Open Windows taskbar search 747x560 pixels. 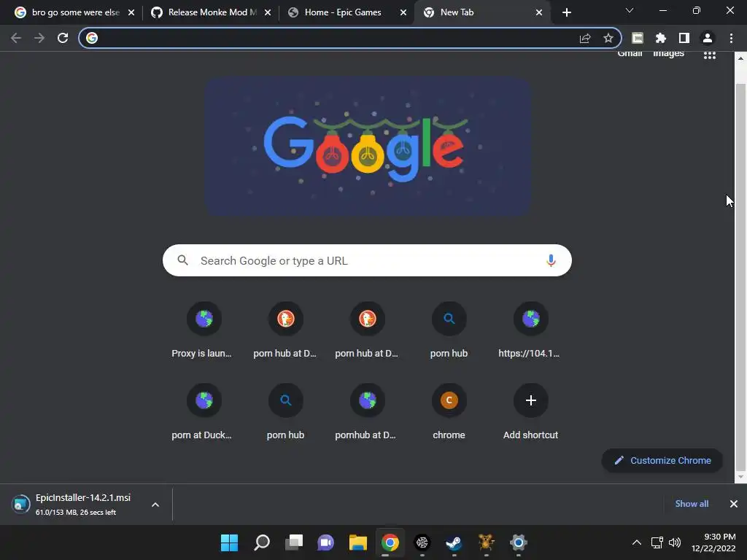[262, 542]
